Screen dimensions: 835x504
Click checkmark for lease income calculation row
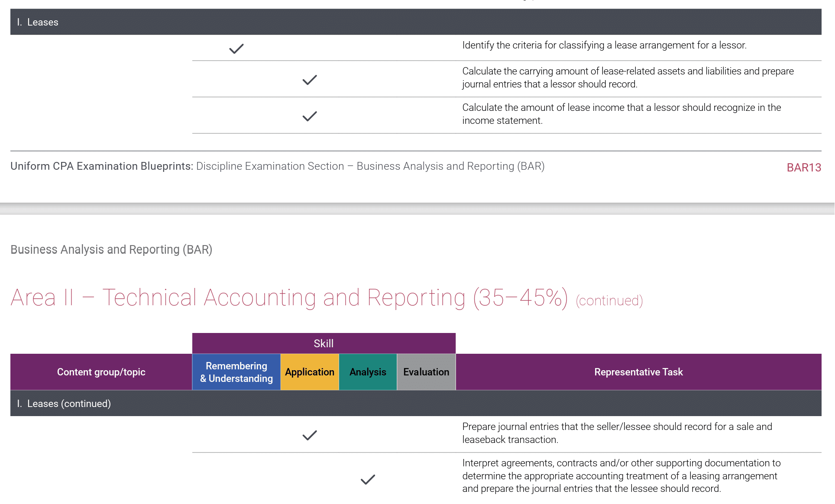point(310,116)
